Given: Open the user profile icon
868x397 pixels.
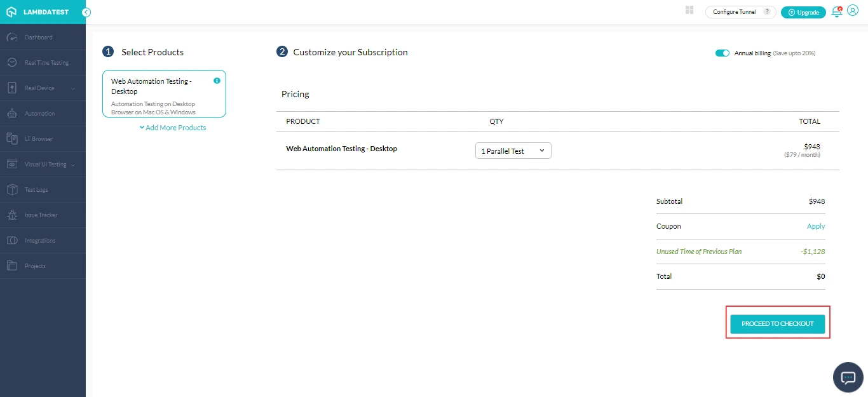Looking at the screenshot, I should [x=853, y=11].
